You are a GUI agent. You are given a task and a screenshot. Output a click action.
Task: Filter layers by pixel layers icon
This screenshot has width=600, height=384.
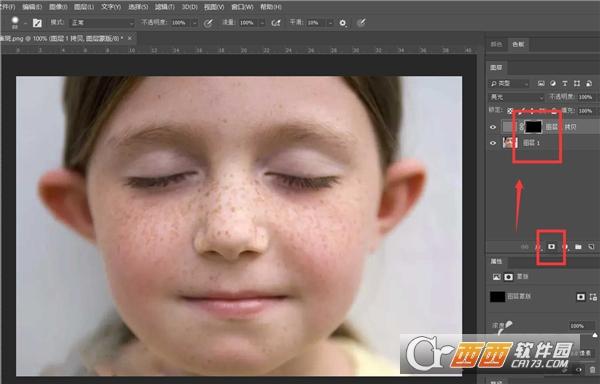(541, 83)
